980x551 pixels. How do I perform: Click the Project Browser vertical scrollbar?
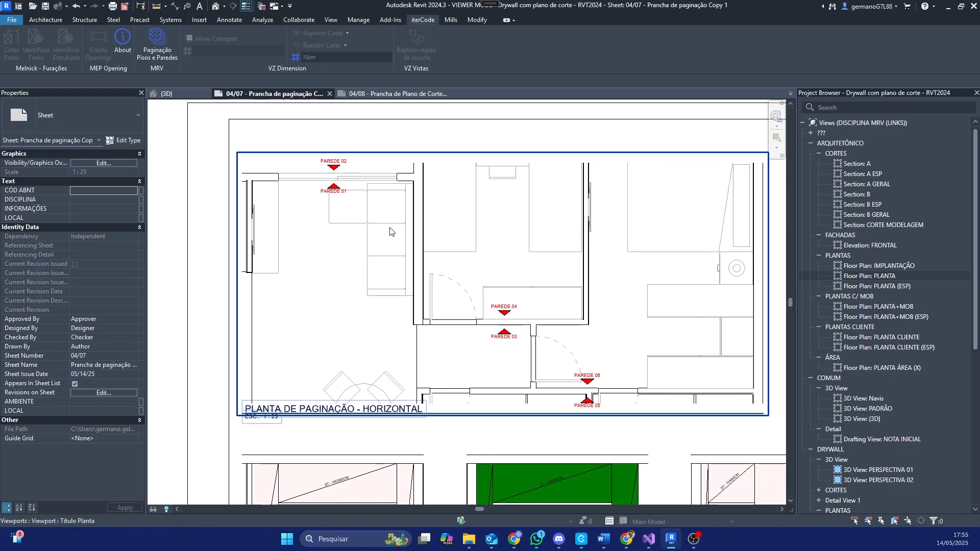point(975,240)
